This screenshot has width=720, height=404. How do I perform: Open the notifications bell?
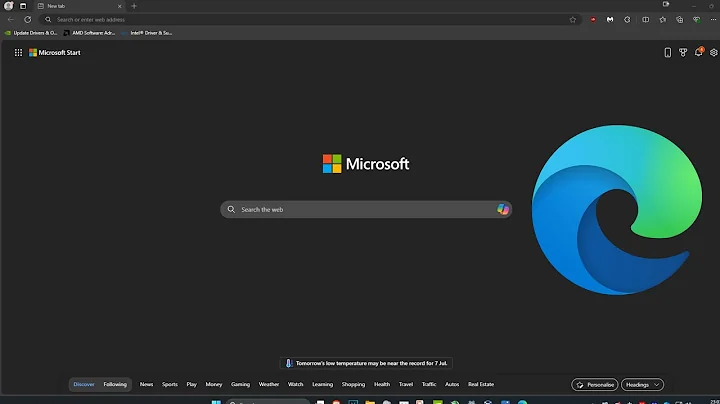pyautogui.click(x=698, y=52)
